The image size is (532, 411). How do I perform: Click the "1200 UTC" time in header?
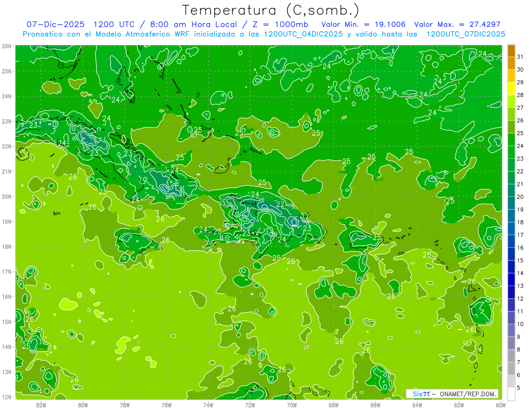[114, 24]
